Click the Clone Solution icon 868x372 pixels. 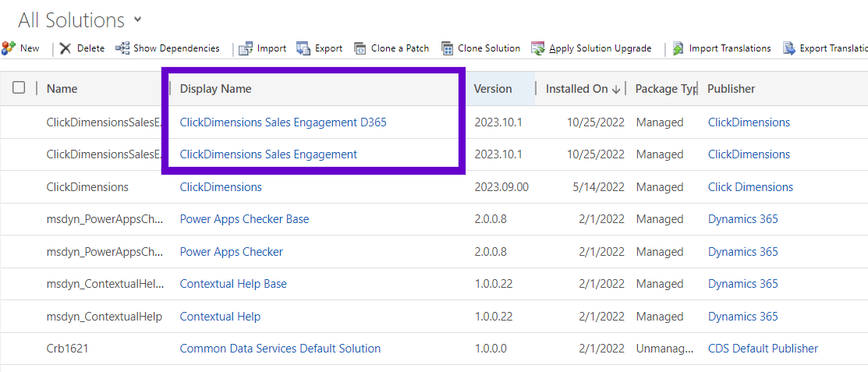tap(448, 48)
